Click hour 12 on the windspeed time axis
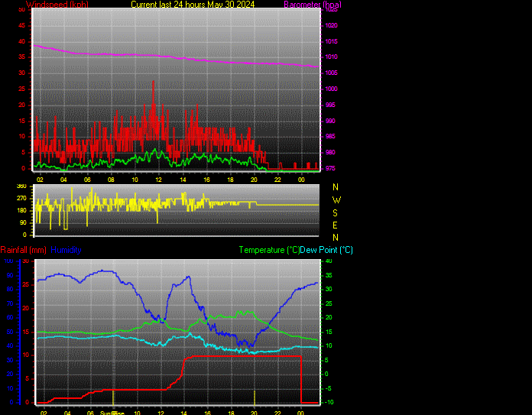This screenshot has width=532, height=415. point(159,178)
